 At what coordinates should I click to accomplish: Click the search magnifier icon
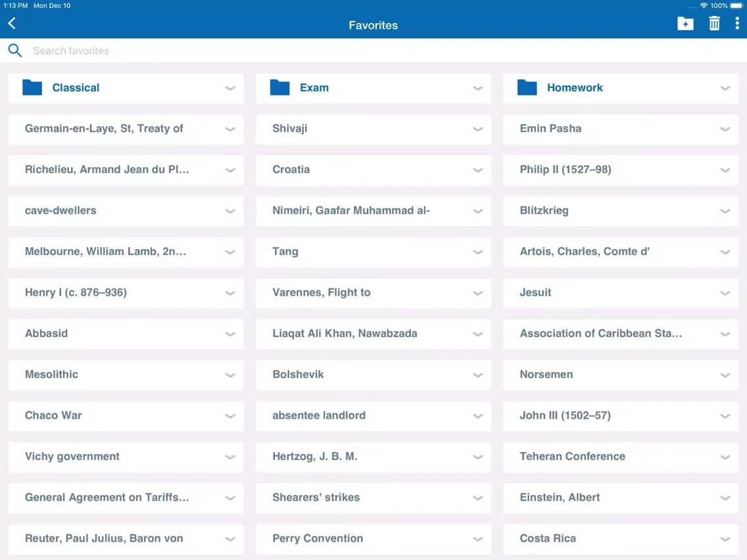pyautogui.click(x=15, y=51)
